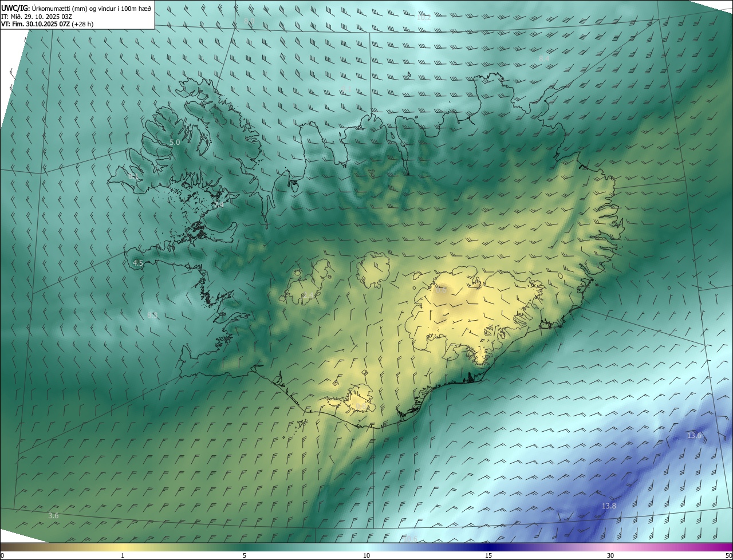Click the title text "Úrkomumætti (mm) og vindur í 100m hæð"
This screenshot has width=733, height=560.
point(92,8)
